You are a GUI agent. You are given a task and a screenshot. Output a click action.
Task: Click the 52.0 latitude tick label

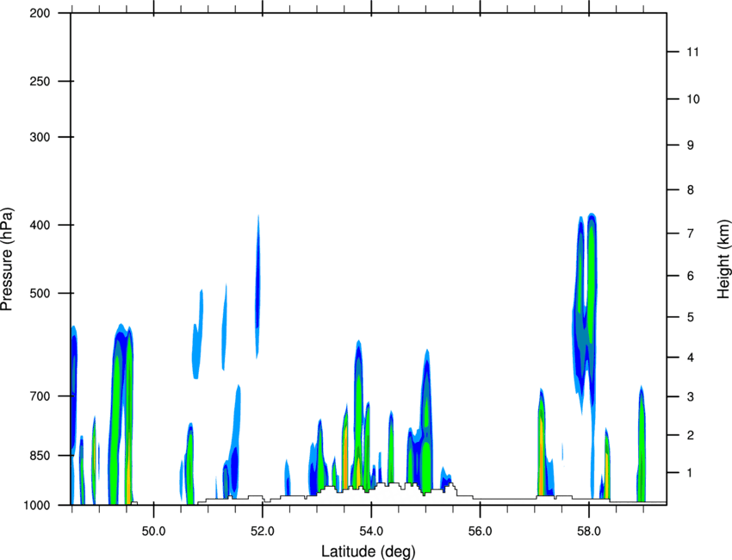pyautogui.click(x=263, y=532)
